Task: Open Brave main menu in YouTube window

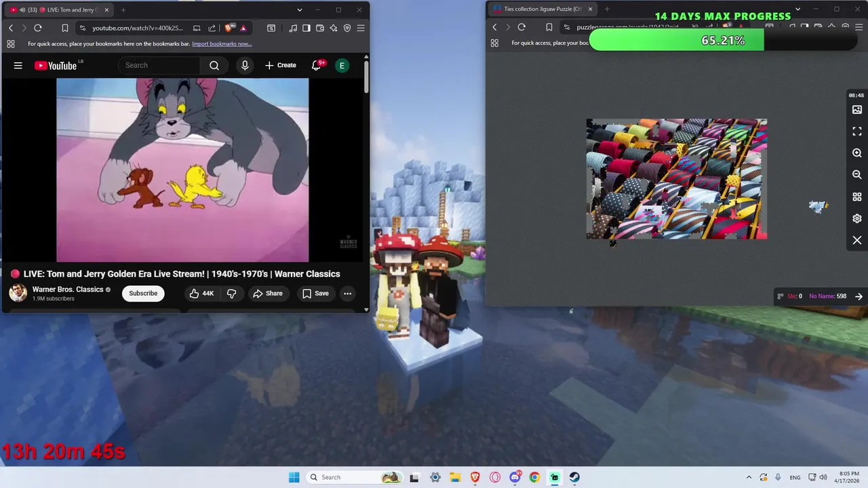Action: tap(361, 28)
